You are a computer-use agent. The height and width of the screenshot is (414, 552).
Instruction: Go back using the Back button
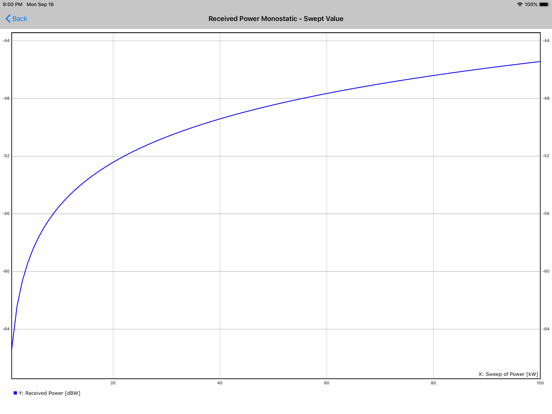(17, 19)
